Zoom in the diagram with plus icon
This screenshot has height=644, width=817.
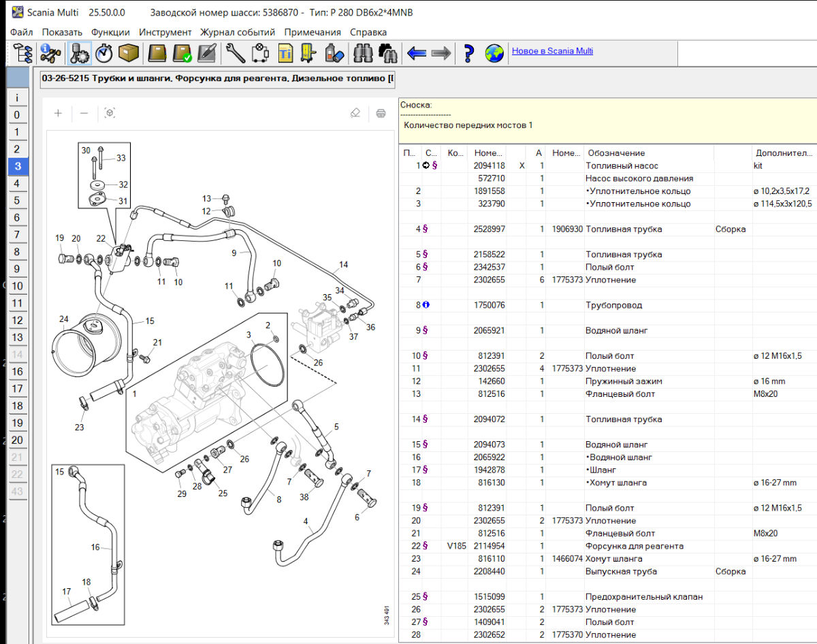tap(59, 113)
